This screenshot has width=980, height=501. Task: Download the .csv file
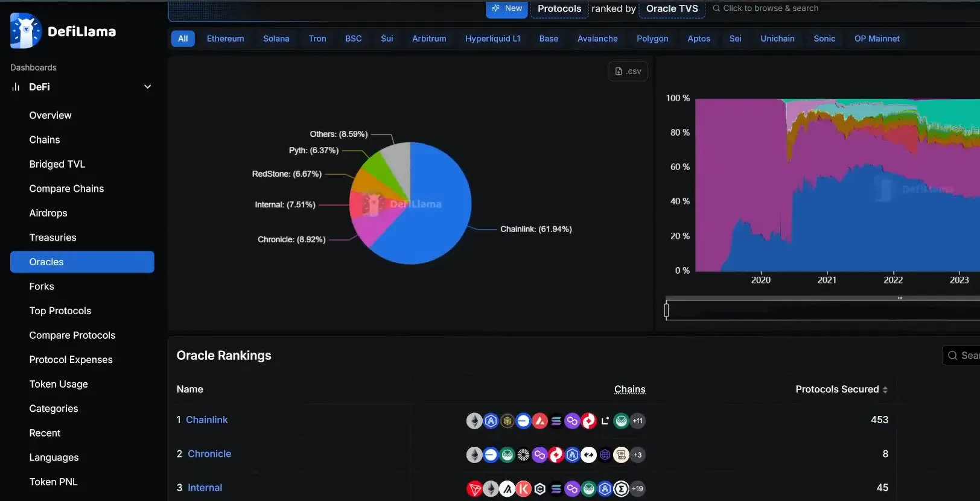pos(628,71)
